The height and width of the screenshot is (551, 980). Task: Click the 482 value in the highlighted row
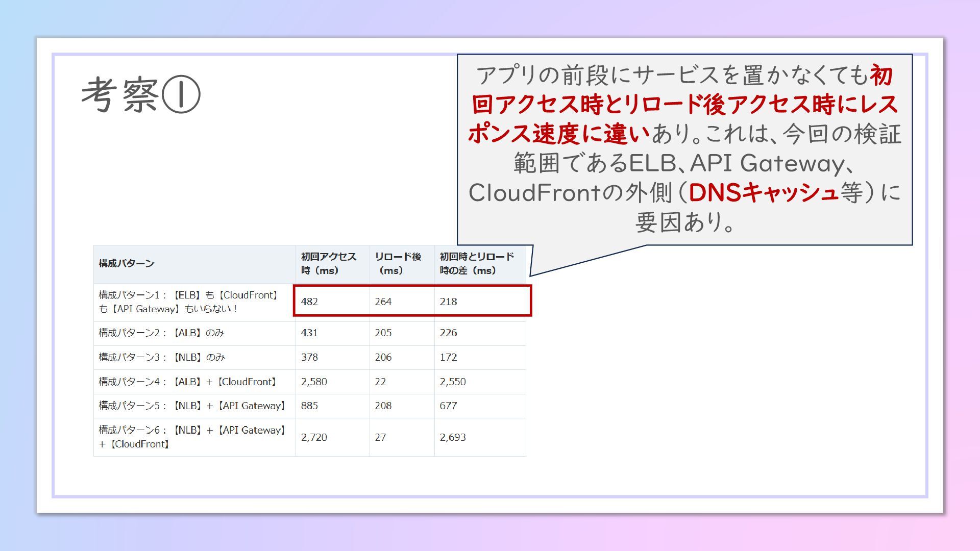(309, 302)
